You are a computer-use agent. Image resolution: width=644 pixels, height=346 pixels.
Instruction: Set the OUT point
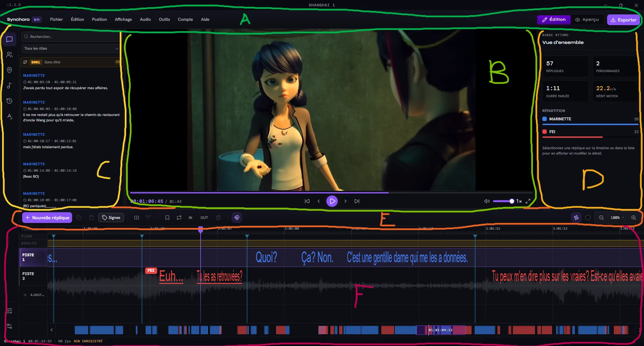click(x=204, y=218)
